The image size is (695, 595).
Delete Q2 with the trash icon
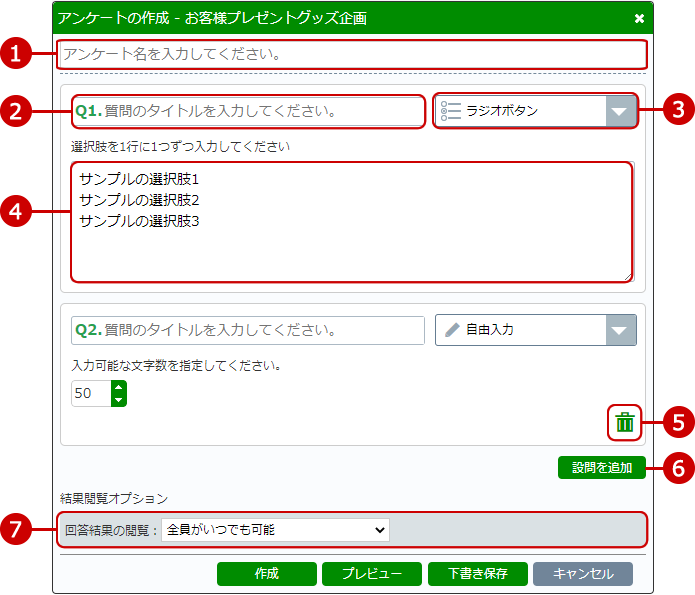(x=625, y=423)
